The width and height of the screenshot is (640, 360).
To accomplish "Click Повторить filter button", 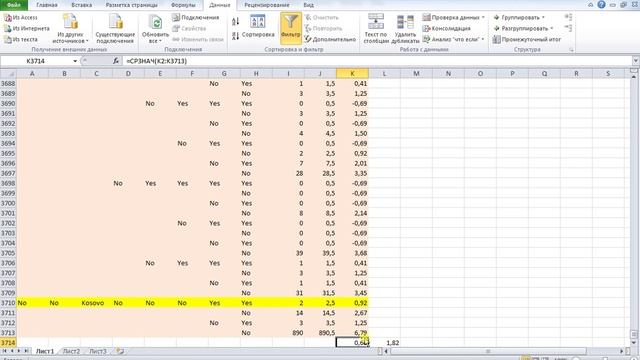I will (323, 29).
